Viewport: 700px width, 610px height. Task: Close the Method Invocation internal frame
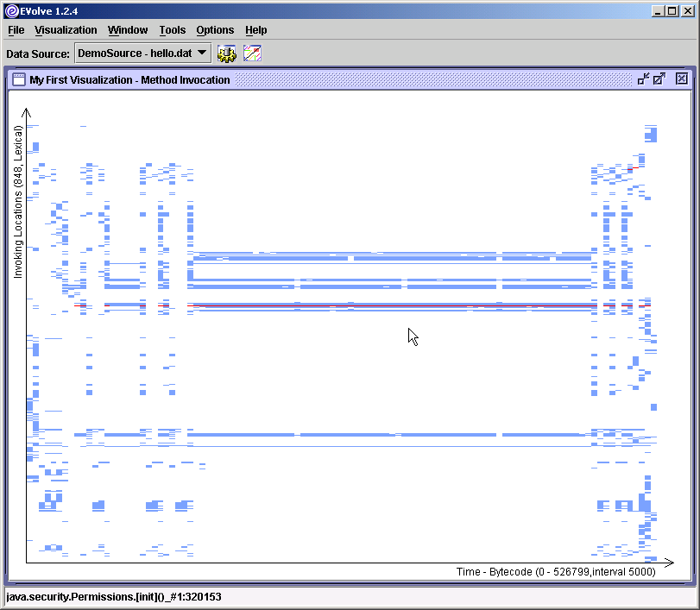click(681, 79)
